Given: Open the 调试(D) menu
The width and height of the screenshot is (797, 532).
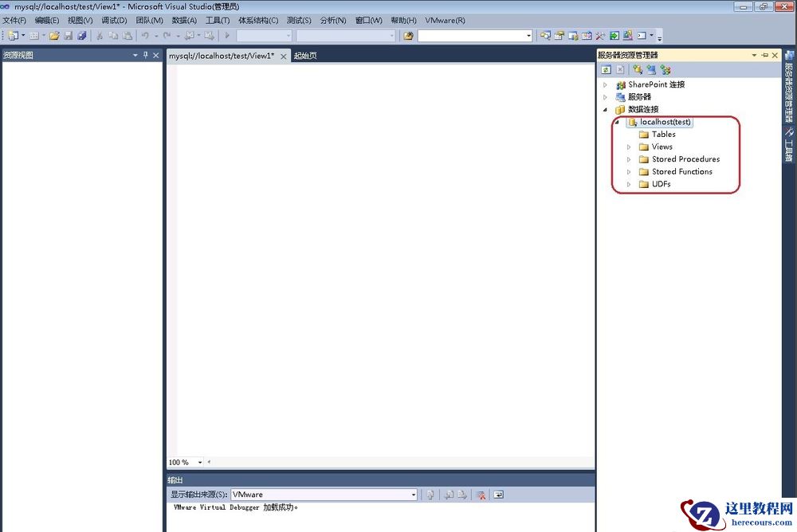Looking at the screenshot, I should point(114,21).
